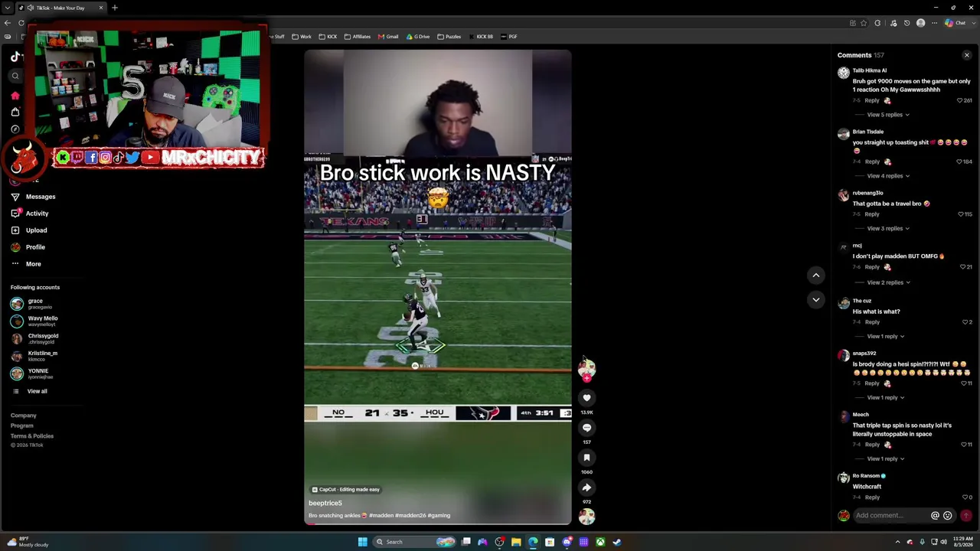Like the video with the heart icon
Image resolution: width=980 pixels, height=551 pixels.
click(586, 398)
